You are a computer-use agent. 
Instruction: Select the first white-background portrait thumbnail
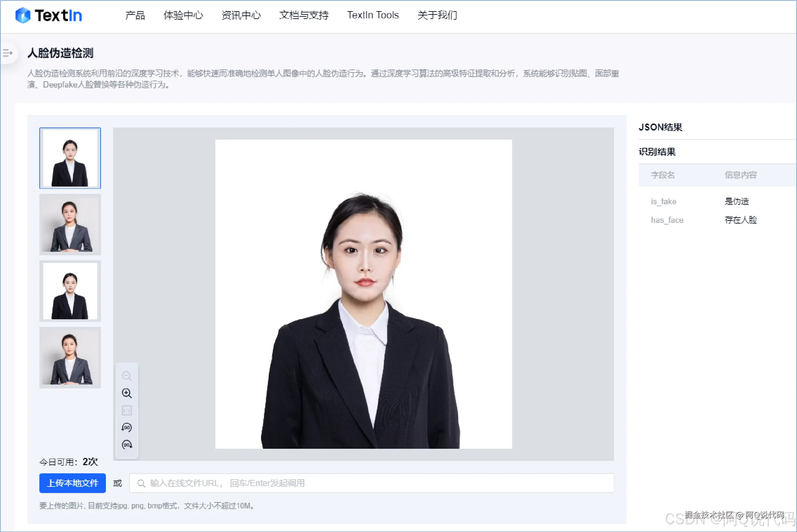(x=70, y=158)
